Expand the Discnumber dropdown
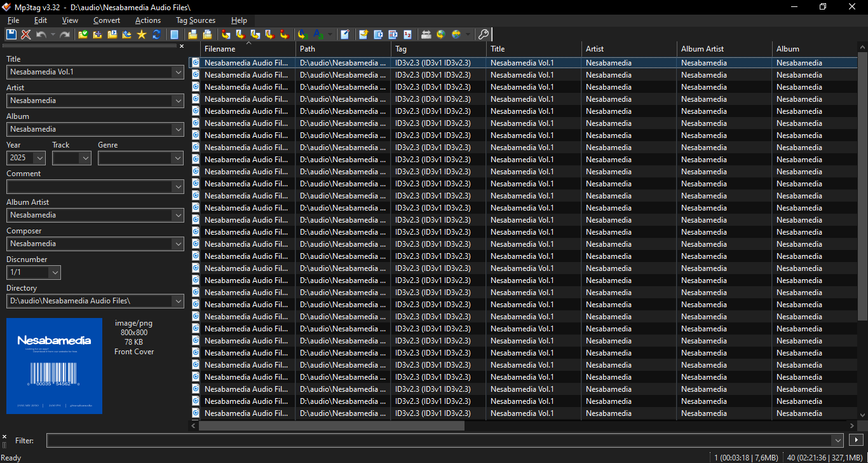 55,272
